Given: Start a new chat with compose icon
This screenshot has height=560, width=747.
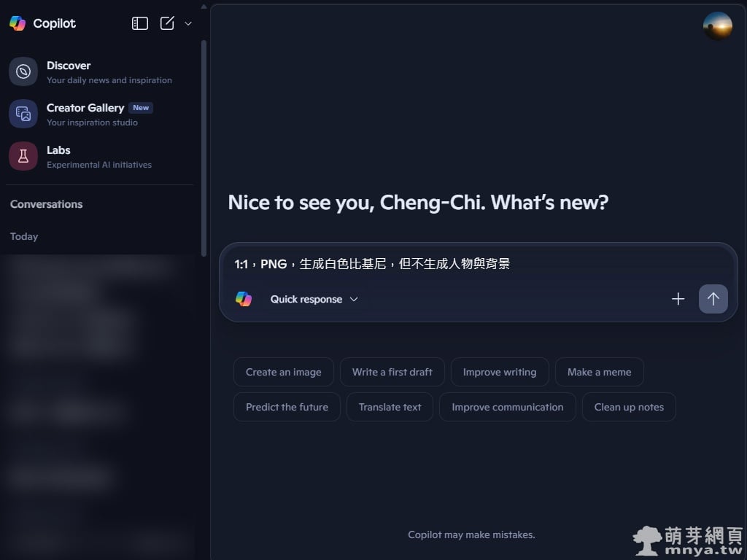Looking at the screenshot, I should [x=167, y=23].
